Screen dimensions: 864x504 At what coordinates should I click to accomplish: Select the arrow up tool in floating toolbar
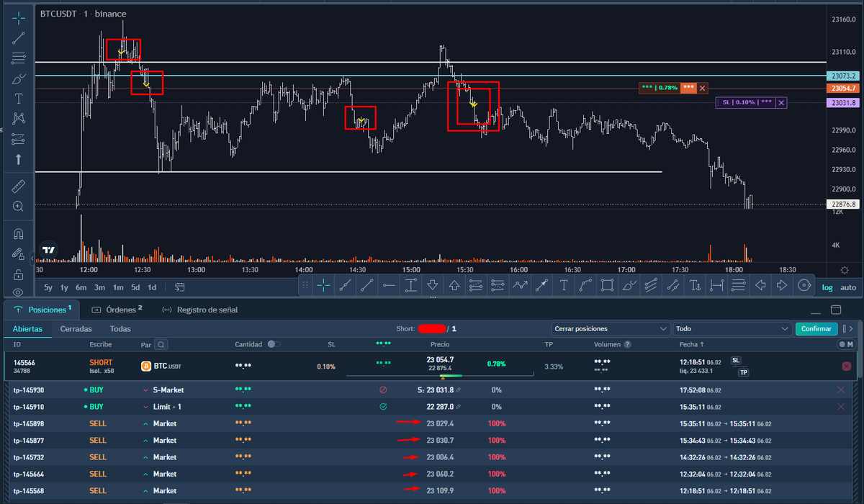(454, 285)
